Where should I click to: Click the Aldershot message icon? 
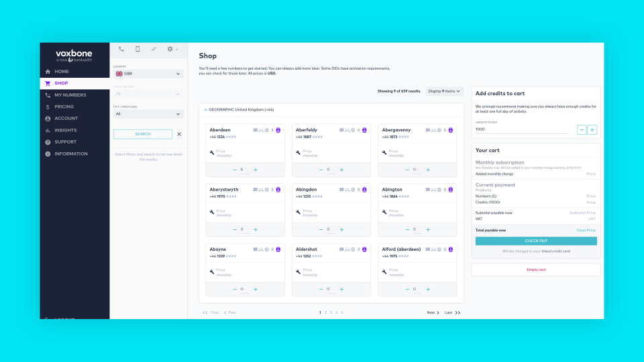click(341, 249)
